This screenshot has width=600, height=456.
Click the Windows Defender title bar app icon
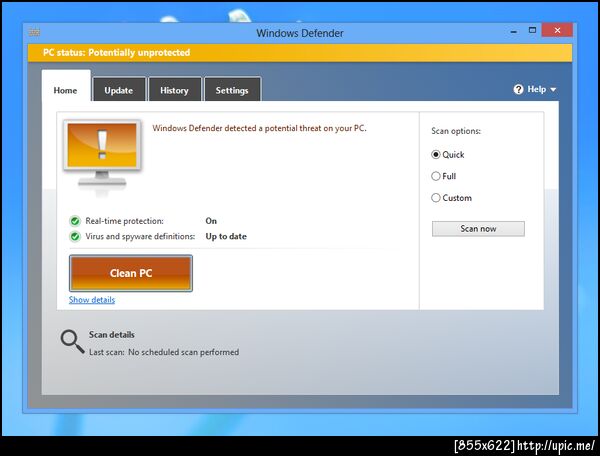(x=34, y=32)
